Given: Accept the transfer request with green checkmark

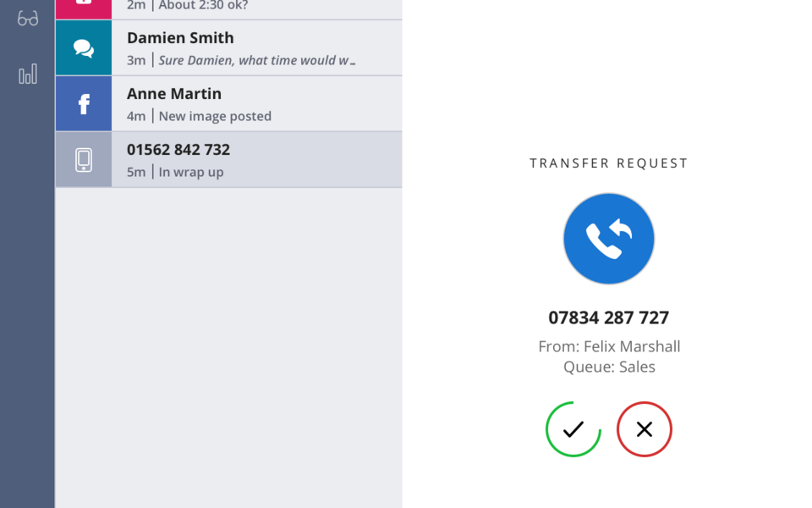Looking at the screenshot, I should pyautogui.click(x=573, y=429).
